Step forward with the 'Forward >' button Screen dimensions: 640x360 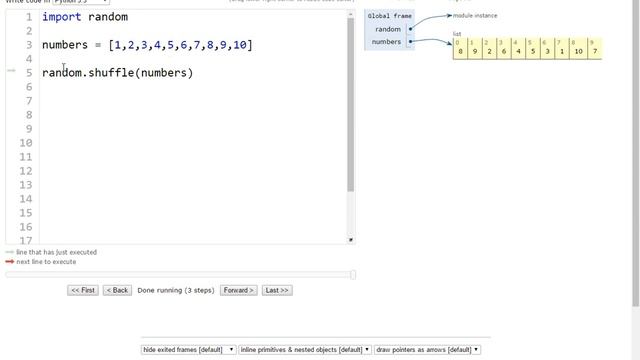(x=239, y=290)
